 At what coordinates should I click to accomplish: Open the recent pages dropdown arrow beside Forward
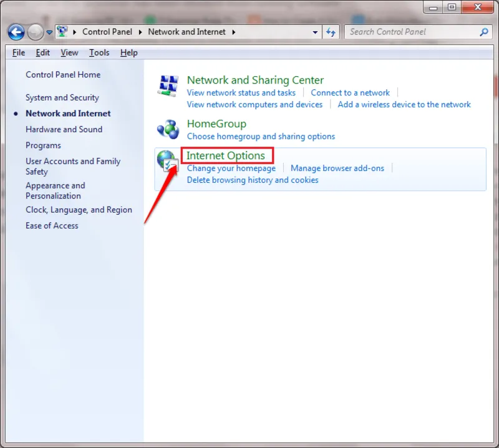point(49,32)
